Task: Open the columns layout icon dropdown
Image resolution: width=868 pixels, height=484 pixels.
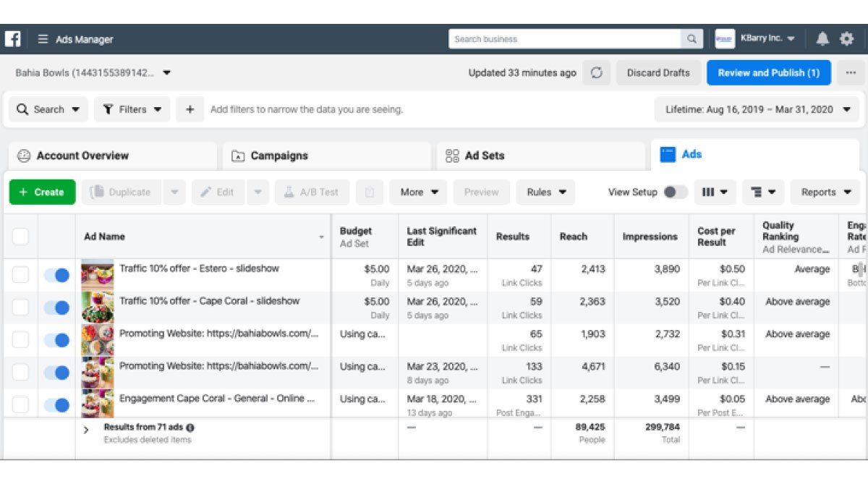Action: (x=715, y=192)
